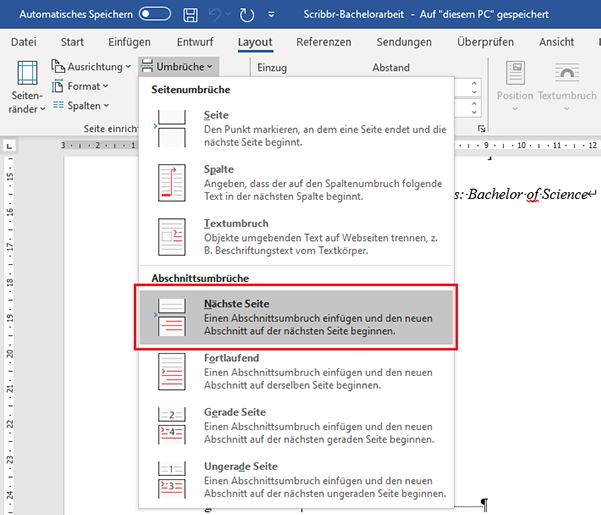
Task: Choose the Spalte column break title
Action: point(218,169)
